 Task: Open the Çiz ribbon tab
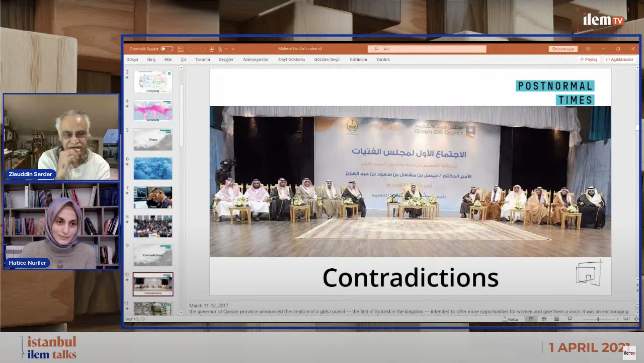pos(184,60)
